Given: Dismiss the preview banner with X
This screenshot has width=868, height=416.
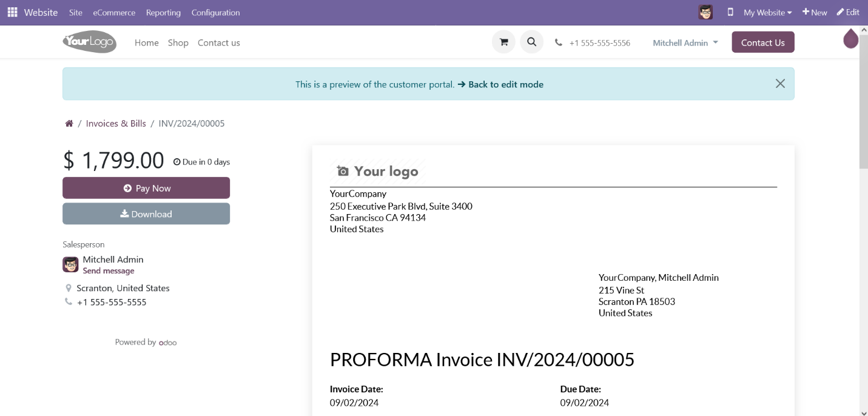Looking at the screenshot, I should pos(780,84).
